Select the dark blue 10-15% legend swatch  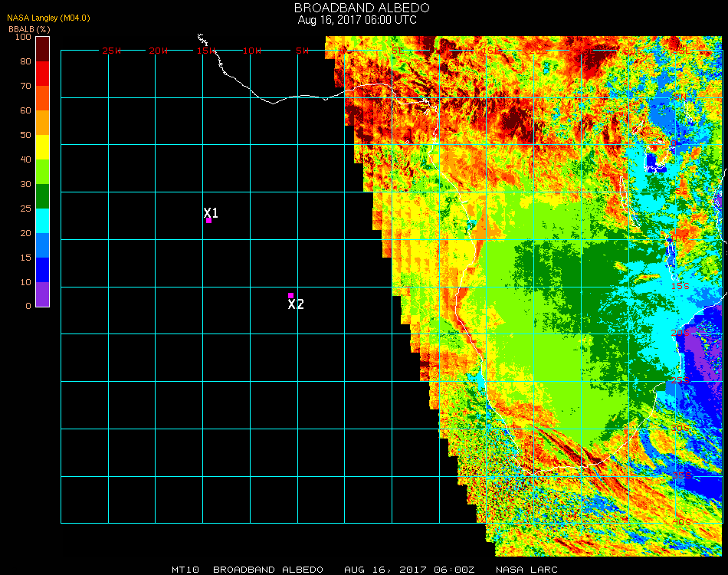(43, 269)
